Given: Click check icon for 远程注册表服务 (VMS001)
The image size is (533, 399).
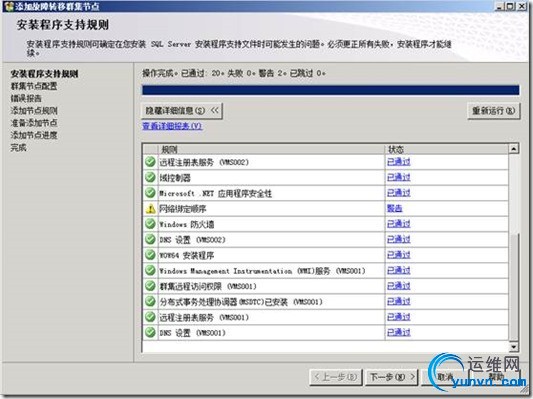Looking at the screenshot, I should [150, 317].
